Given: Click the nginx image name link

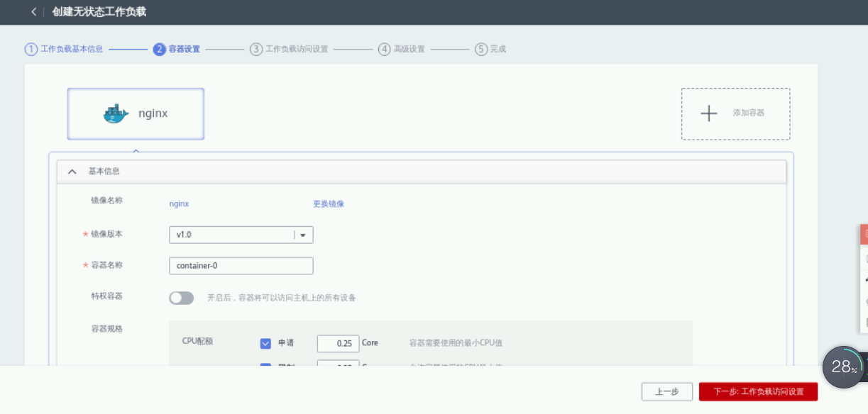Looking at the screenshot, I should [x=179, y=203].
